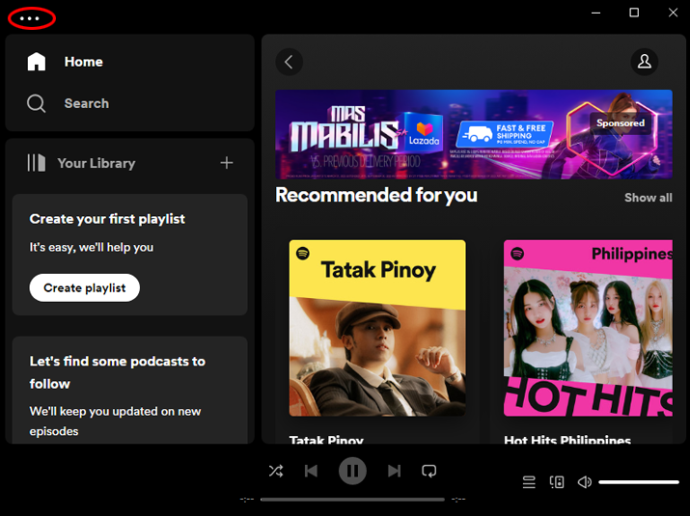Go to Home in the sidebar

[x=84, y=62]
